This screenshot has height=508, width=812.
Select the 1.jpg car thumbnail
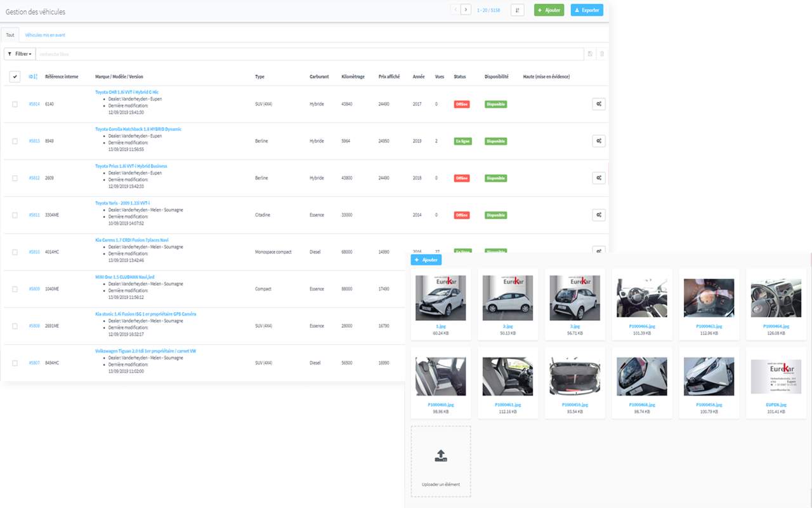[x=441, y=298]
